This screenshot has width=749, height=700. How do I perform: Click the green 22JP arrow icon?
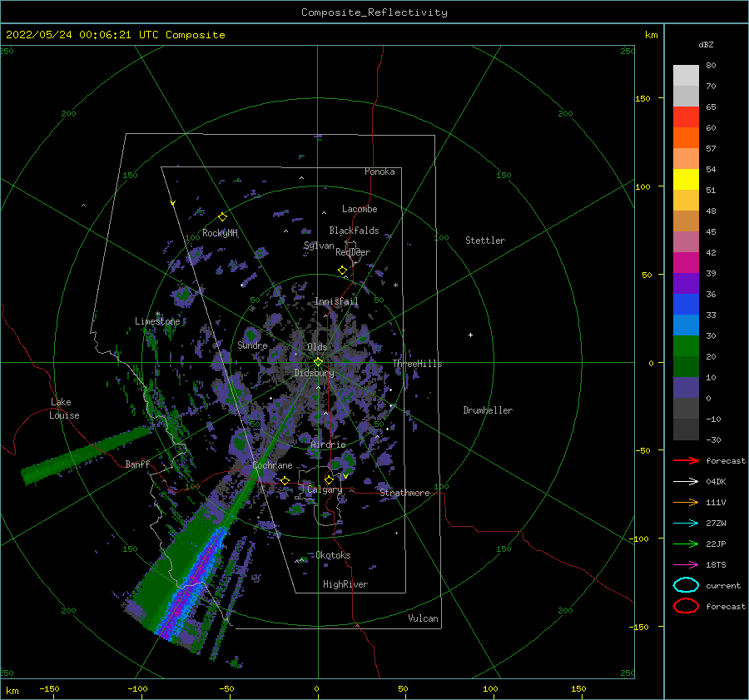(x=686, y=544)
